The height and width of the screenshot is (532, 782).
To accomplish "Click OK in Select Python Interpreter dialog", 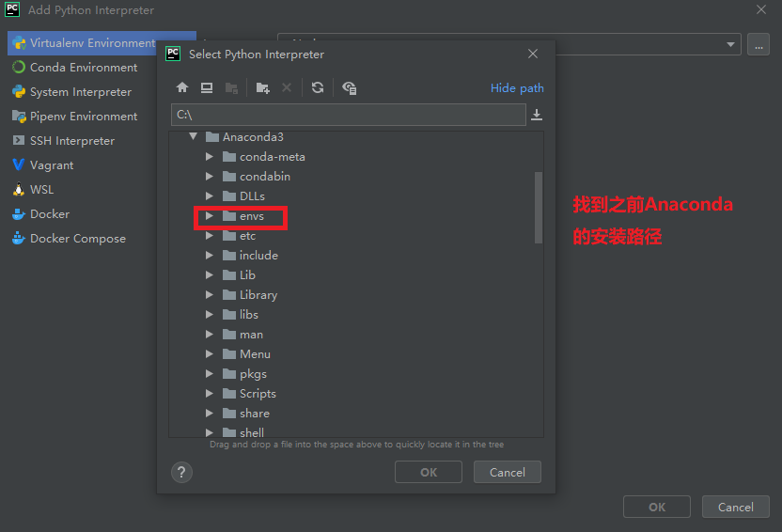I will click(429, 472).
